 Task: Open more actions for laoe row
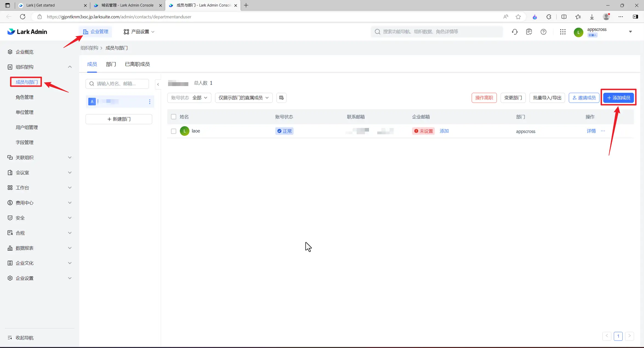(x=603, y=131)
